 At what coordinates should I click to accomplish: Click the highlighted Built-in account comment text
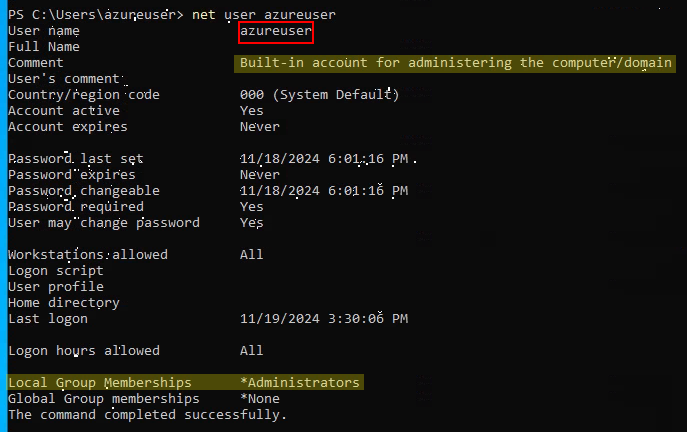point(456,63)
